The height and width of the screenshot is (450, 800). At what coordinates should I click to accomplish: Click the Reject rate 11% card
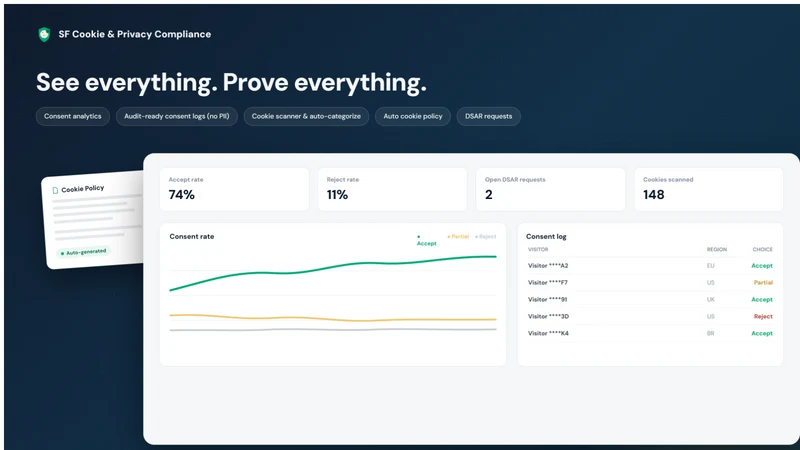pos(392,189)
